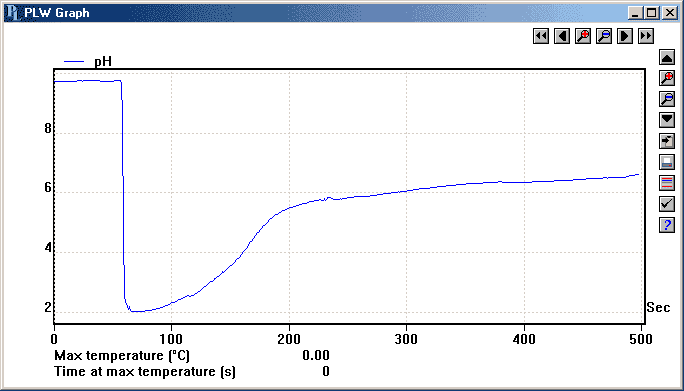Copy graph to clipboard icon

pos(667,141)
